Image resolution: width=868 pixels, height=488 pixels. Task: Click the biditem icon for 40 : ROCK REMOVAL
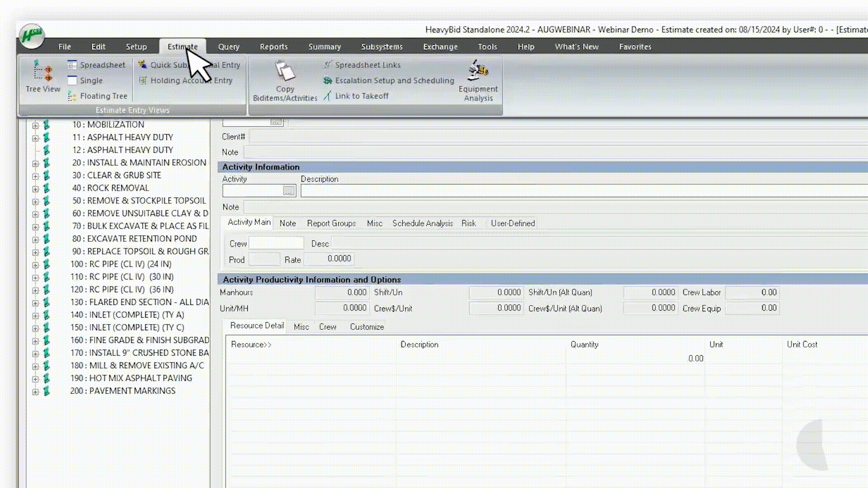click(46, 188)
